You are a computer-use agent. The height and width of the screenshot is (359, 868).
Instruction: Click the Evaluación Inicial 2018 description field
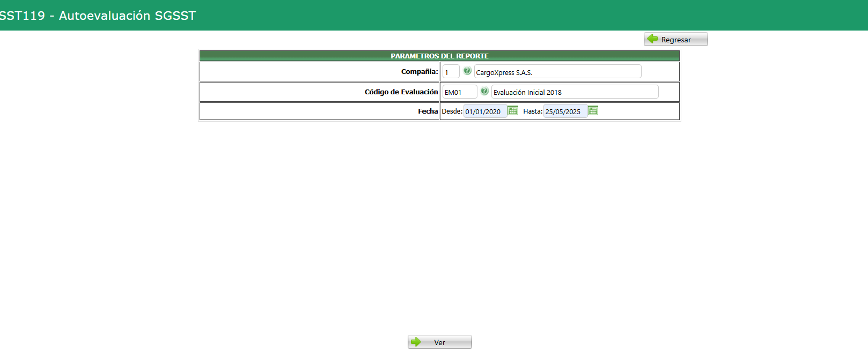click(575, 92)
